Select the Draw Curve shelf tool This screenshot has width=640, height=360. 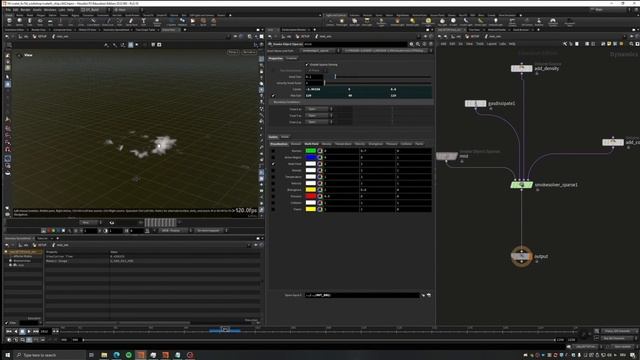pos(108,21)
